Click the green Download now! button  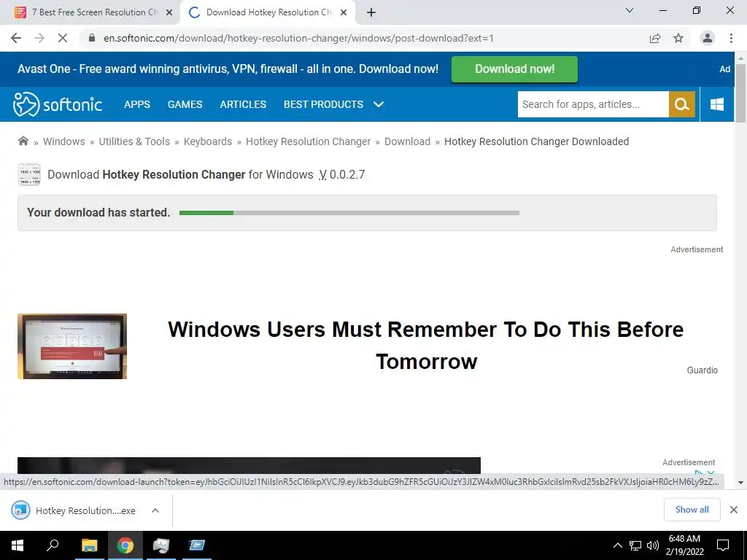tap(514, 69)
